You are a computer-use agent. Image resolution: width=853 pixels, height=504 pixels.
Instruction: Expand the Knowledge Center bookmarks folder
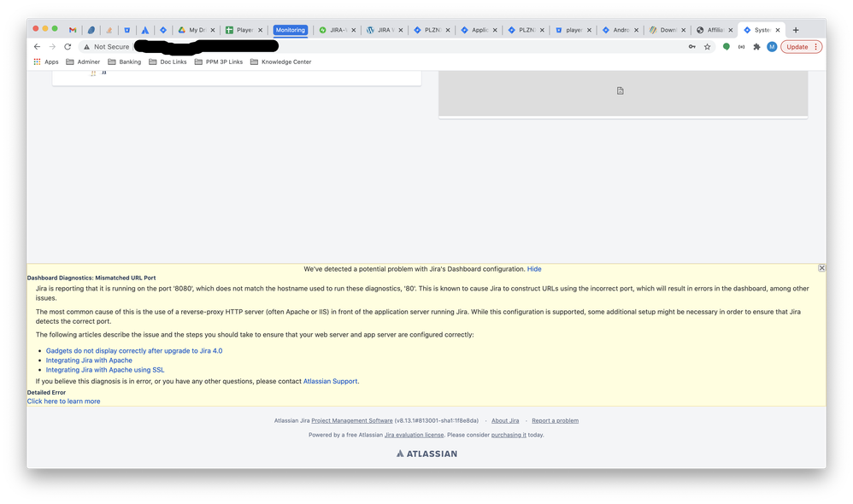(x=280, y=62)
